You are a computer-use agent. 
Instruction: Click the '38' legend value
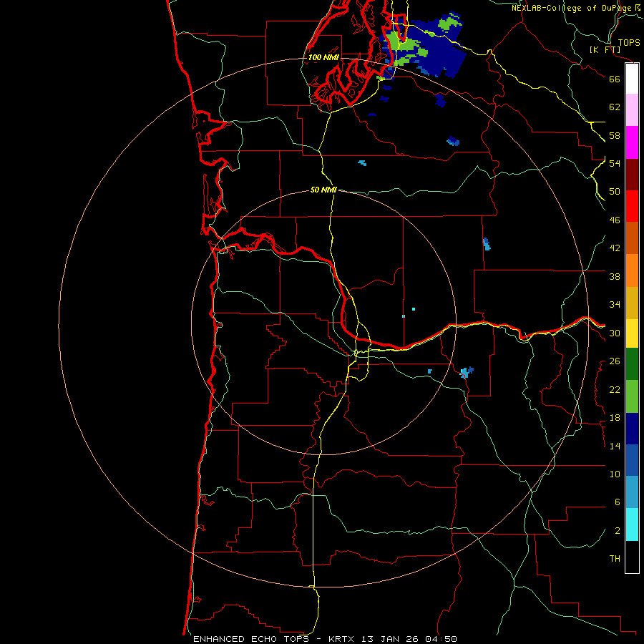coord(615,276)
